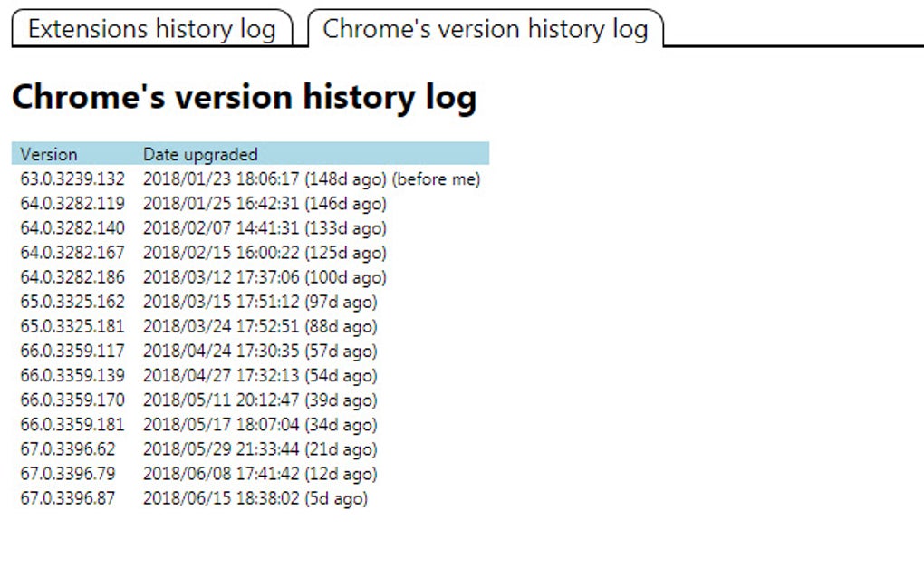Select version 64.0.3282.186 row

pyautogui.click(x=72, y=277)
